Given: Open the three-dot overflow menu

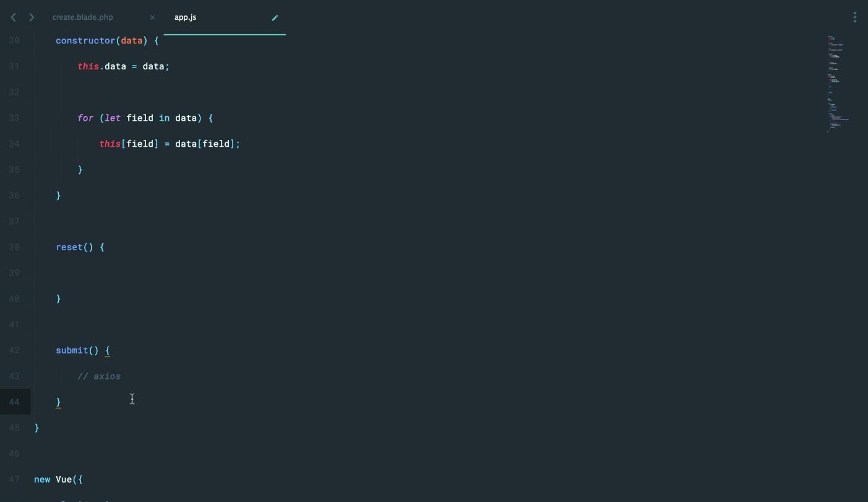Looking at the screenshot, I should (854, 17).
